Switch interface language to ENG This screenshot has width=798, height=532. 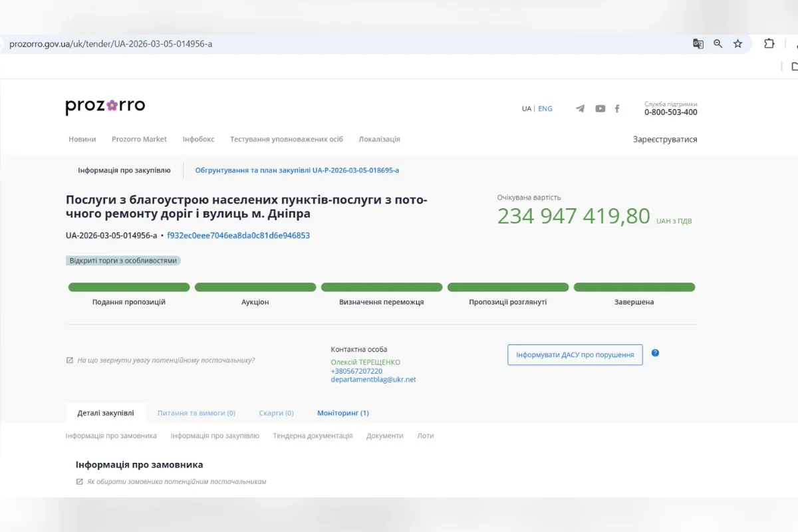click(545, 108)
